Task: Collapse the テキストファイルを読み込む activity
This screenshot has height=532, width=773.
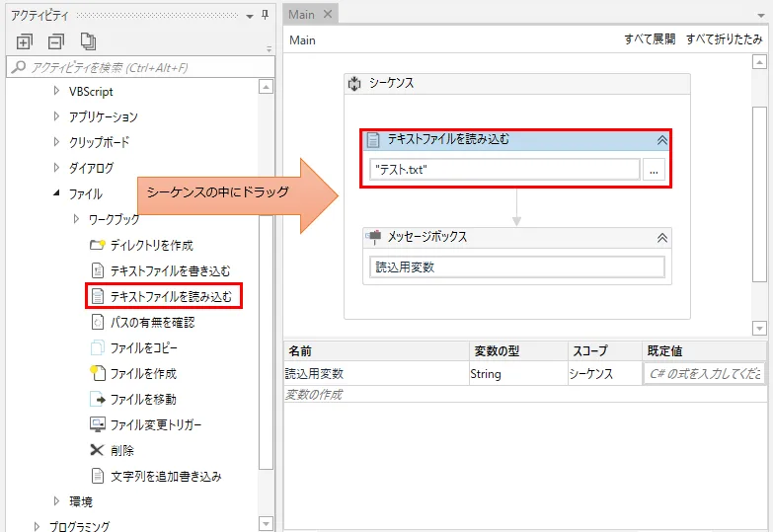Action: (662, 140)
